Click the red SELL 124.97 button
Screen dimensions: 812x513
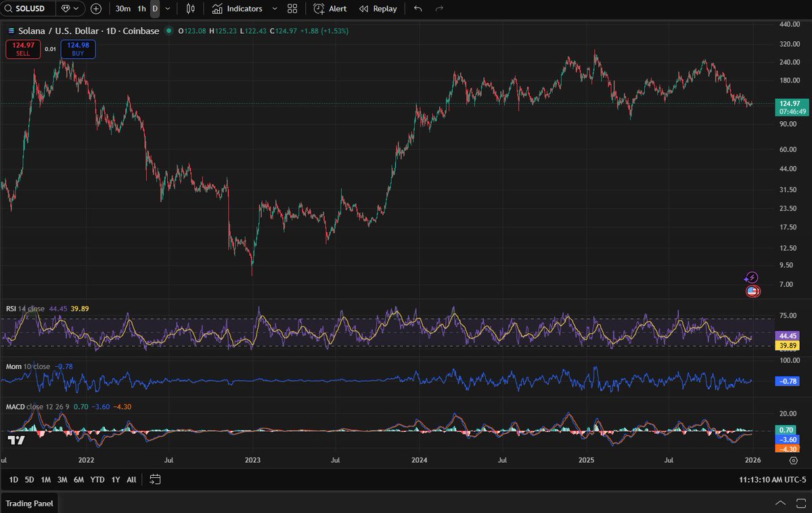coord(23,49)
